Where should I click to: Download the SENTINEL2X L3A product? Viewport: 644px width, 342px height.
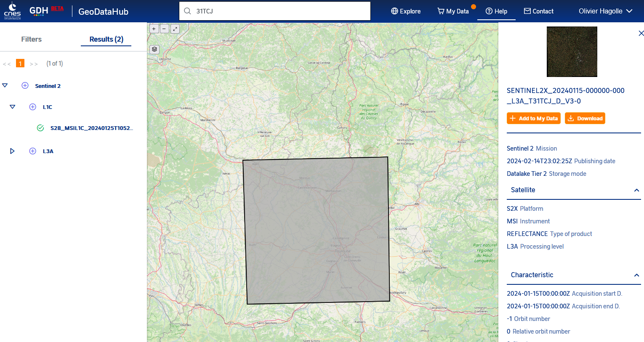click(x=585, y=118)
